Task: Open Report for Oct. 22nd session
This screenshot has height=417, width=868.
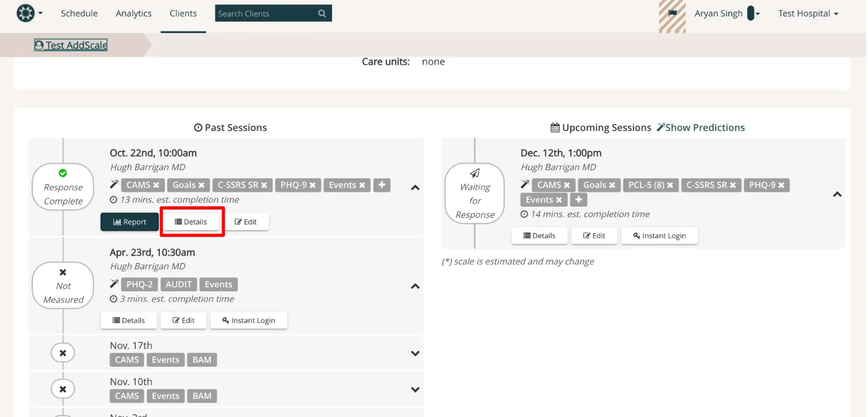Action: click(x=130, y=222)
